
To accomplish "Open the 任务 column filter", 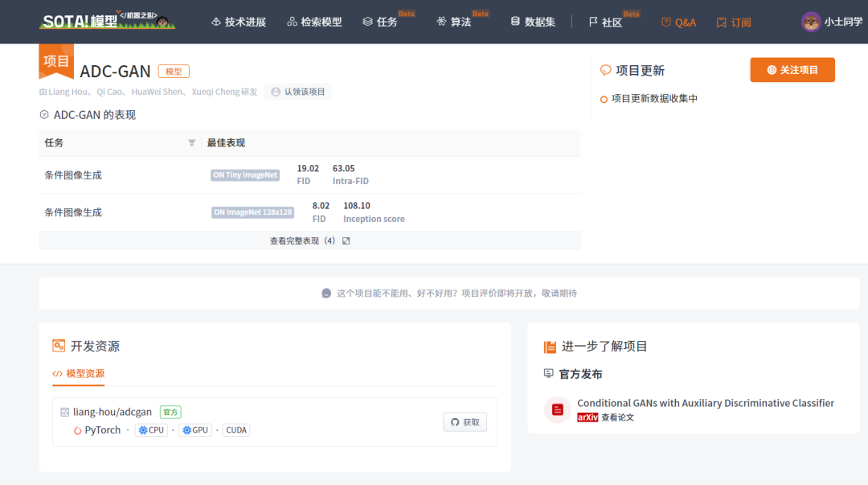I will [x=191, y=143].
